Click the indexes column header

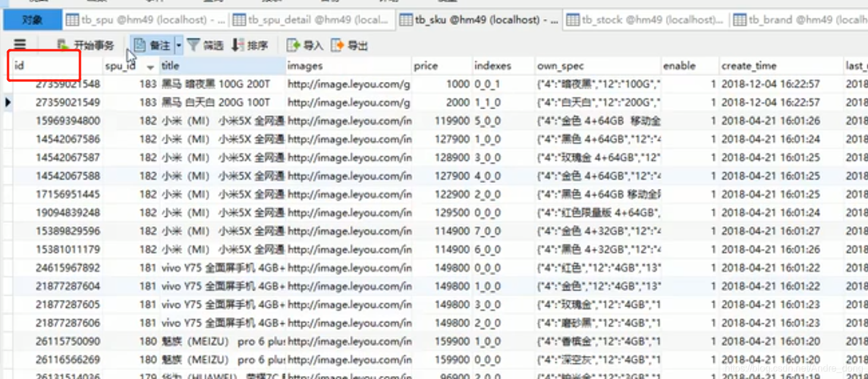coord(503,66)
